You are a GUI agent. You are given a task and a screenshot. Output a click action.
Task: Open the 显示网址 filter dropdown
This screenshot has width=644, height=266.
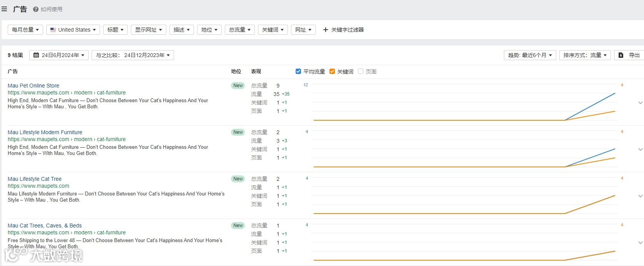click(149, 30)
